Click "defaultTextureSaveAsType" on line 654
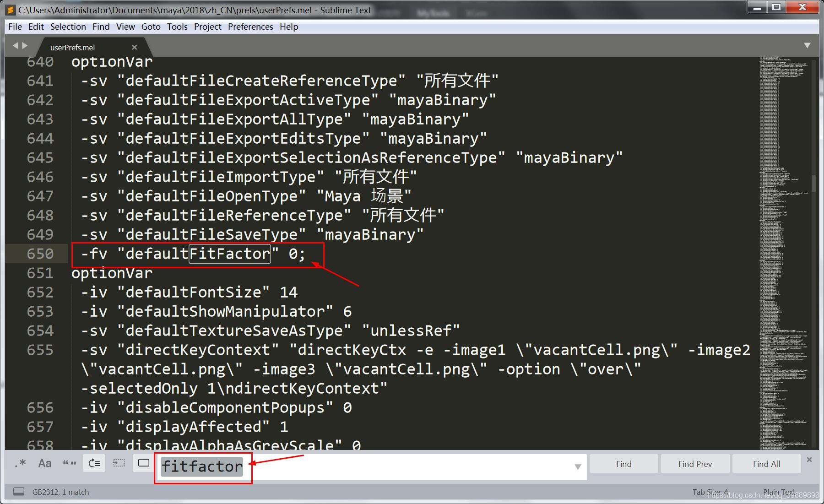The width and height of the screenshot is (824, 504). pyautogui.click(x=234, y=331)
